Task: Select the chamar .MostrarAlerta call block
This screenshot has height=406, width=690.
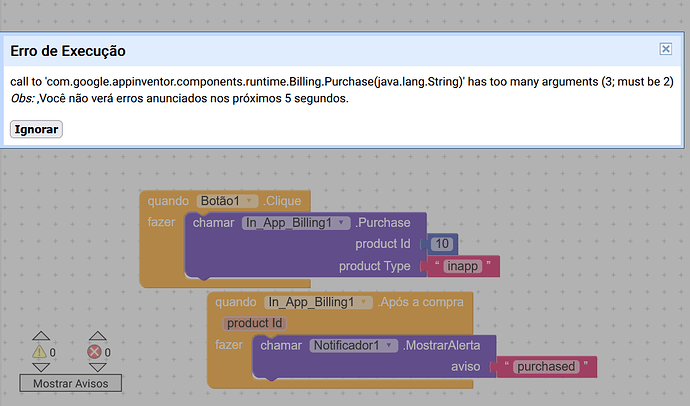Action: 282,346
